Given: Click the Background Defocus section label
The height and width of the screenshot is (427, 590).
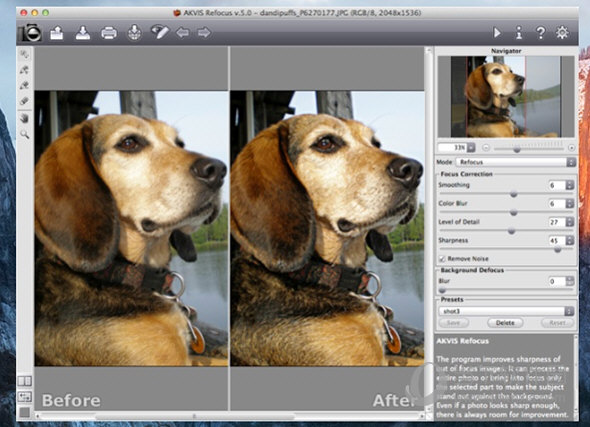Looking at the screenshot, I should pos(472,270).
